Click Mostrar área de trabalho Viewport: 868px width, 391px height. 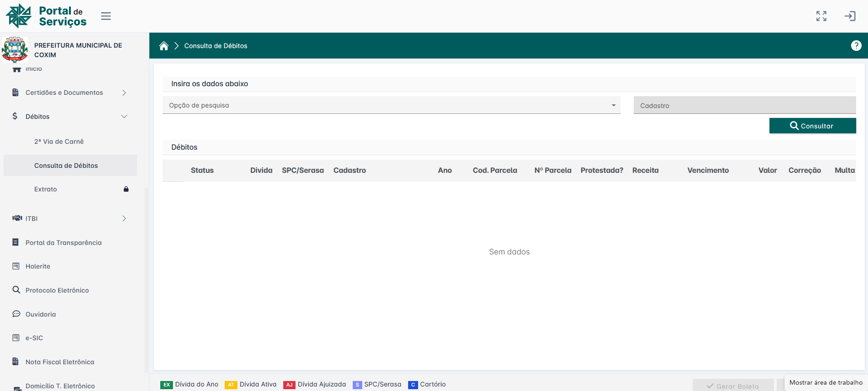825,382
